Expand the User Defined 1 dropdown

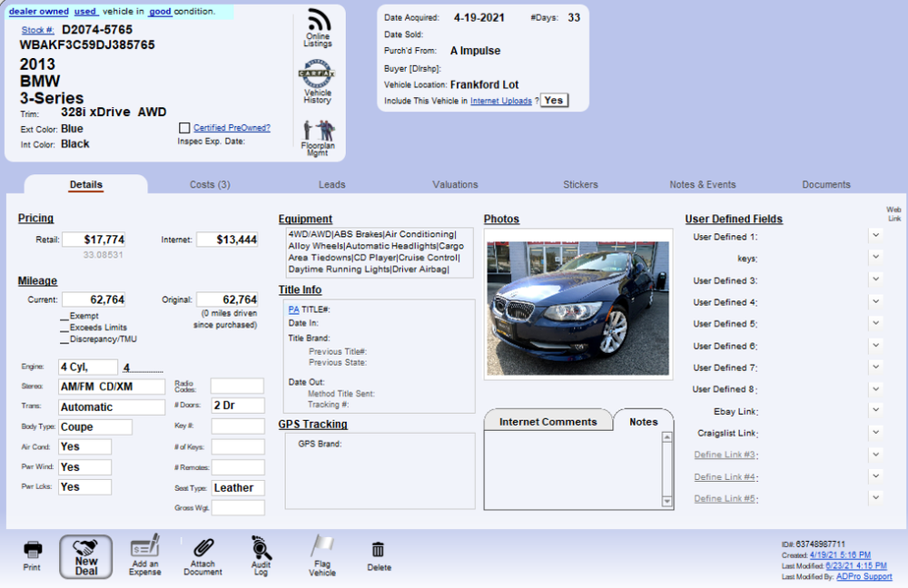(x=876, y=235)
